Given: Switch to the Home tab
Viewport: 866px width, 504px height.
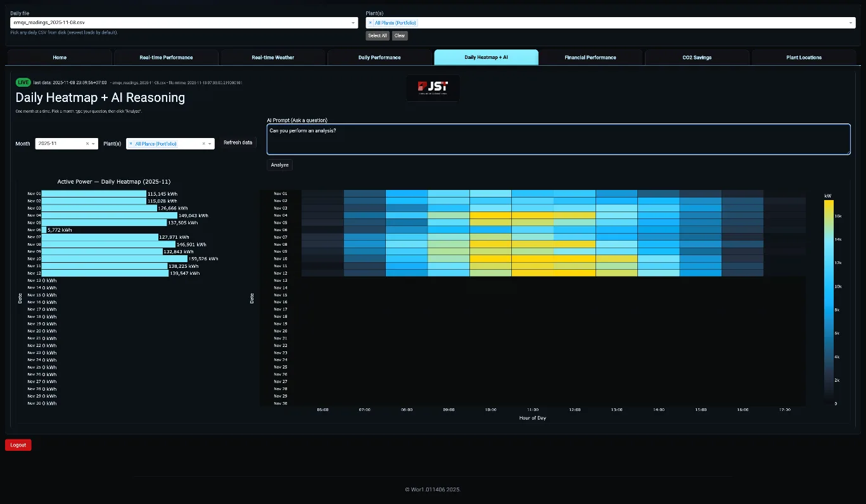Looking at the screenshot, I should [x=60, y=57].
